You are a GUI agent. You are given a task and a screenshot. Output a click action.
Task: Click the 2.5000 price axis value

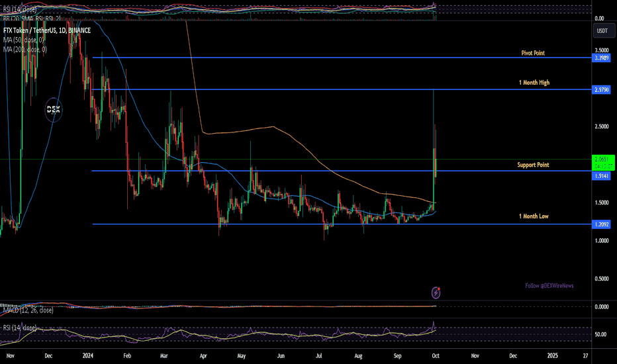601,126
